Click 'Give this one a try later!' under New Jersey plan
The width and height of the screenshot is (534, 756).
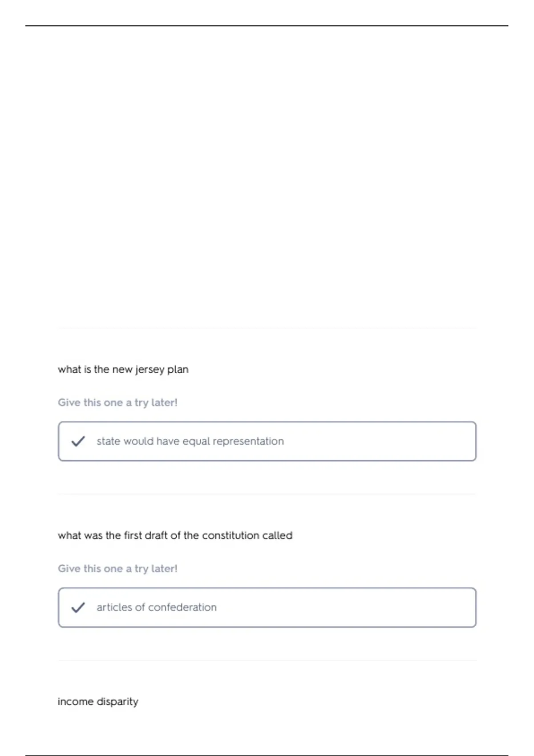117,402
